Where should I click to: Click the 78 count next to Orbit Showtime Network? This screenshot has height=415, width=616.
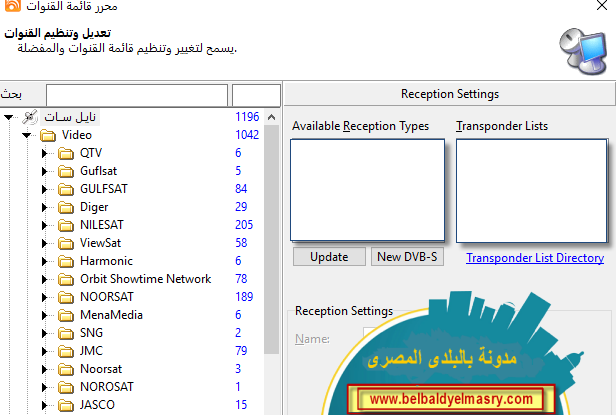point(241,279)
